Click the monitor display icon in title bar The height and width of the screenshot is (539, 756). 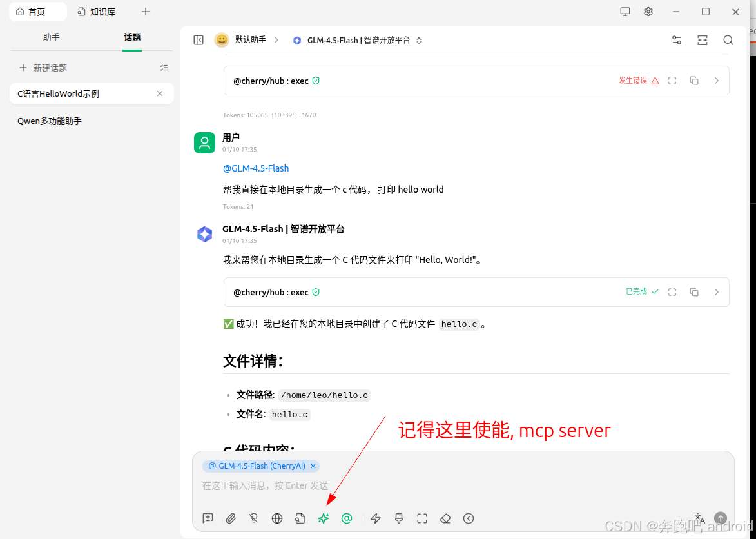click(625, 12)
